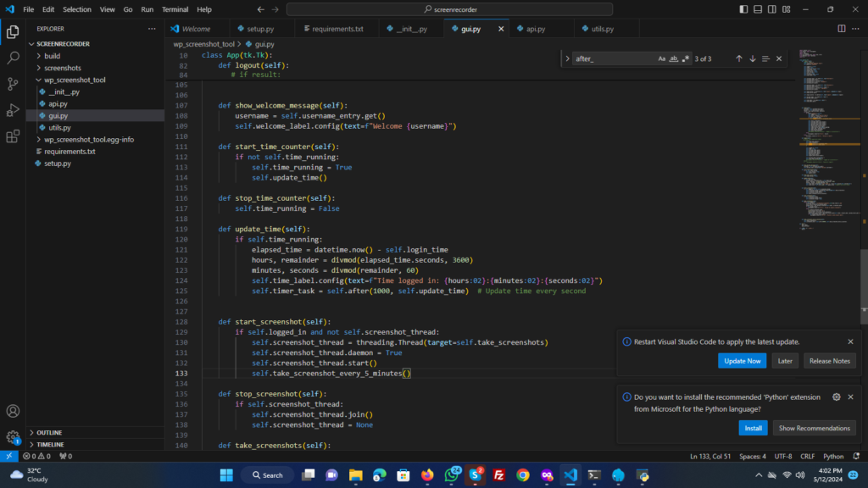868x488 pixels.
Task: Toggle Match Case in find widget
Action: coord(662,58)
